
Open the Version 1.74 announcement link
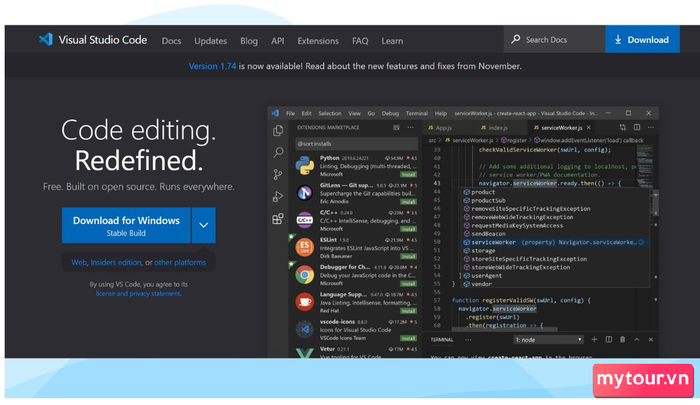[x=212, y=66]
